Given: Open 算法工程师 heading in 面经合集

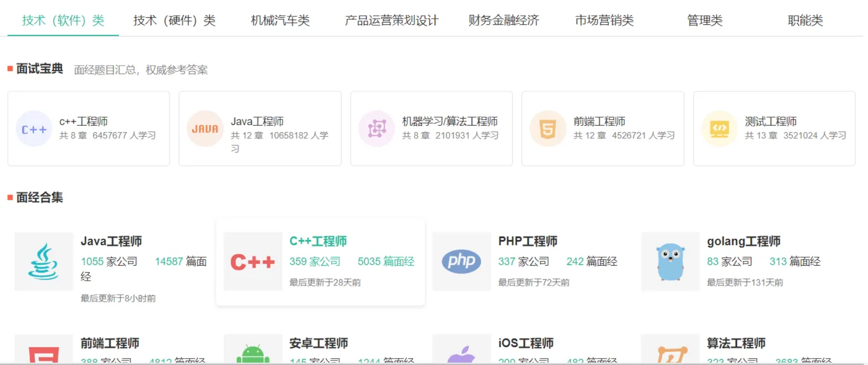Looking at the screenshot, I should [736, 343].
